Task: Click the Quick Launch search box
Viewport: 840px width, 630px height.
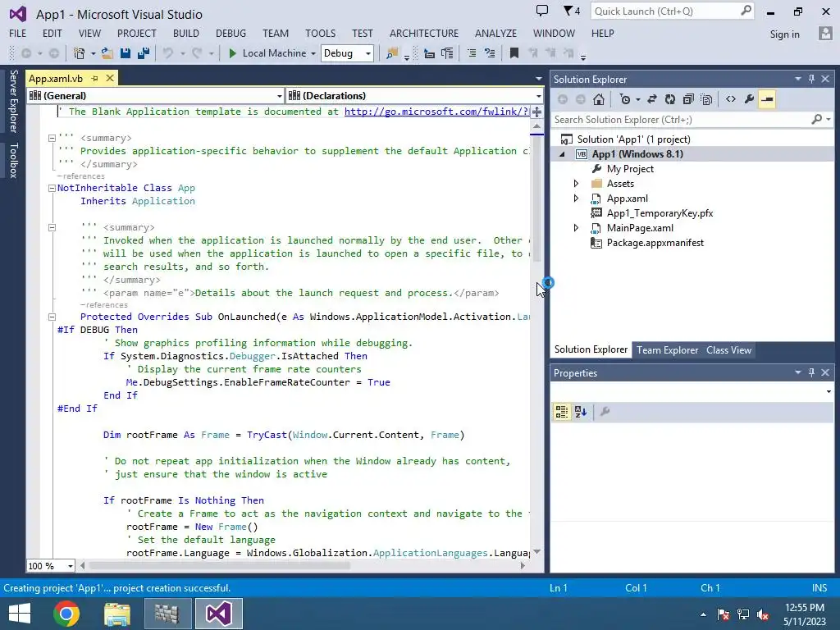Action: [673, 11]
